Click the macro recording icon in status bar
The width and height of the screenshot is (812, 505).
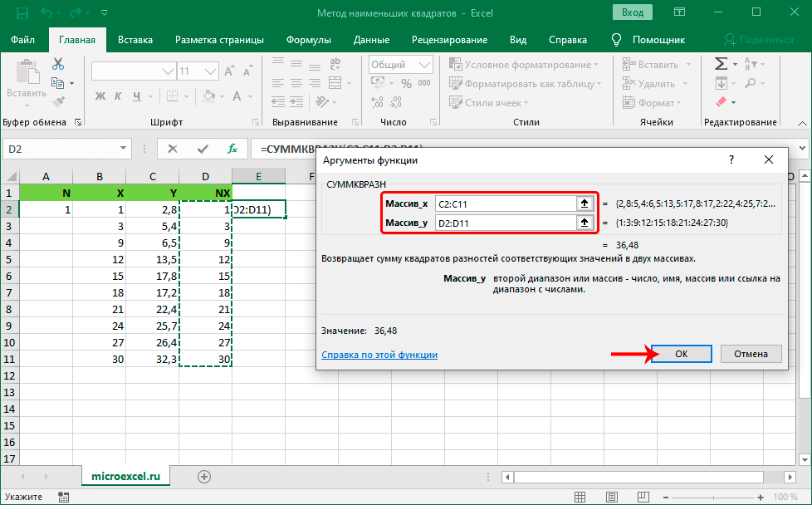pyautogui.click(x=63, y=497)
